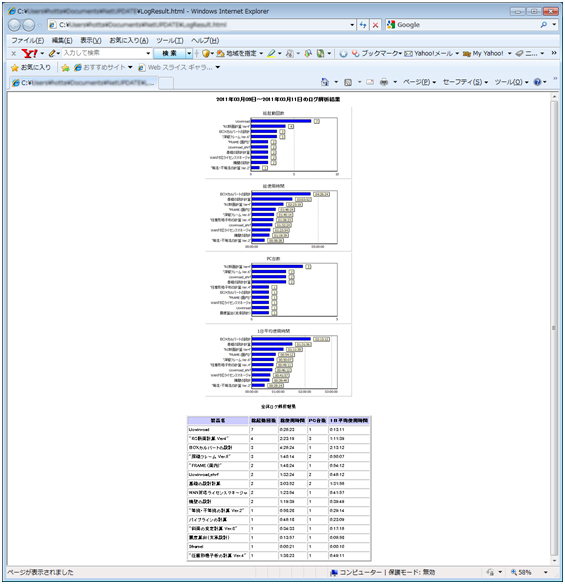Go forward with the browser Forward arrow
This screenshot has width=565, height=584.
point(29,25)
